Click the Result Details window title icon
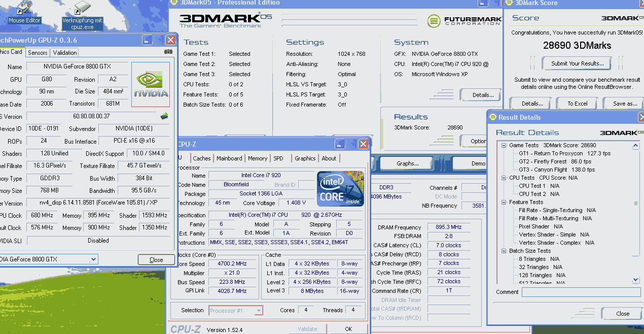 click(x=492, y=117)
